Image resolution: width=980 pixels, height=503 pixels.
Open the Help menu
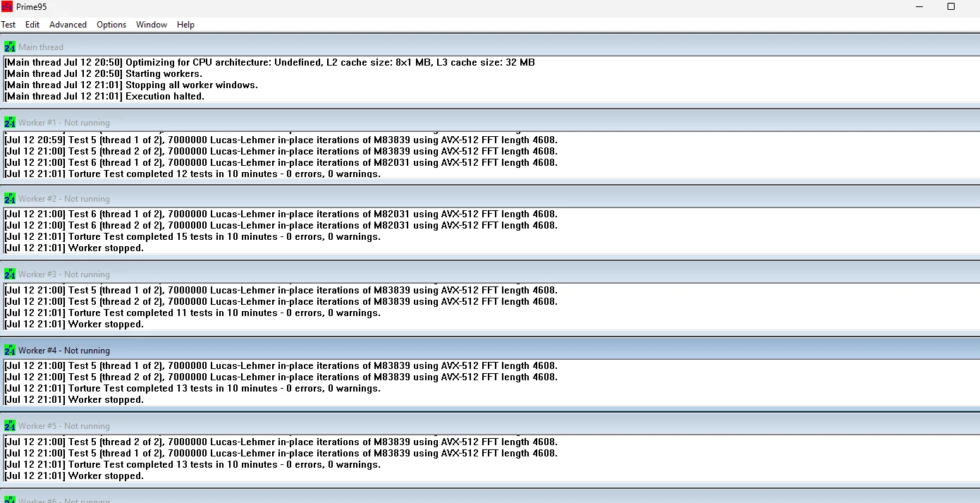pos(185,25)
